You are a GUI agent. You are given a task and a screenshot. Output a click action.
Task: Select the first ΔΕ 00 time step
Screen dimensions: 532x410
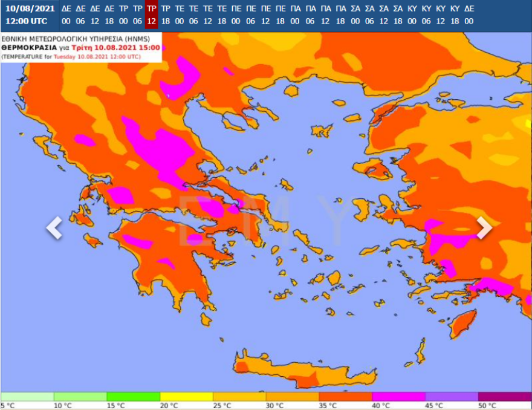click(x=66, y=15)
